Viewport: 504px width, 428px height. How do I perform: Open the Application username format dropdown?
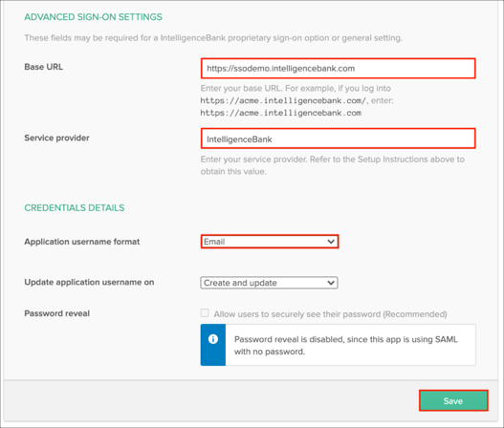(270, 242)
